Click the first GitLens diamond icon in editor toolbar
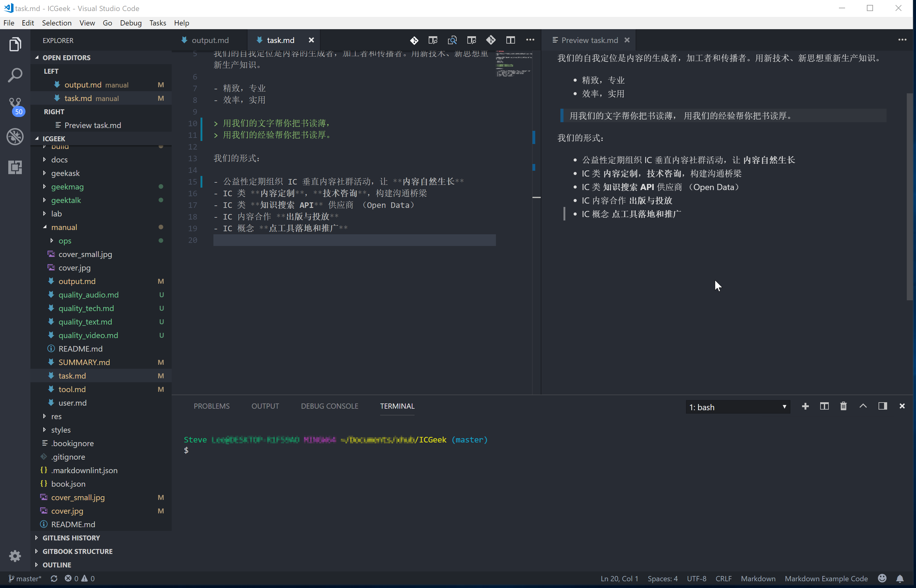 pyautogui.click(x=414, y=40)
